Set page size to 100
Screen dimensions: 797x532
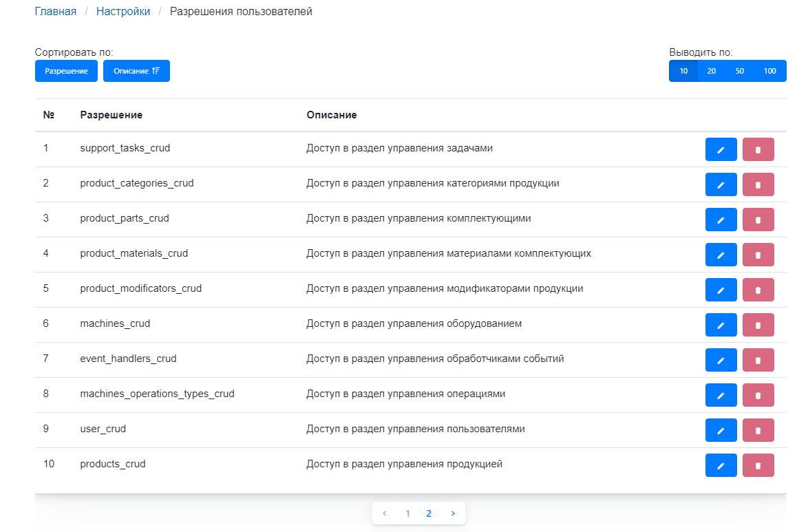(769, 71)
